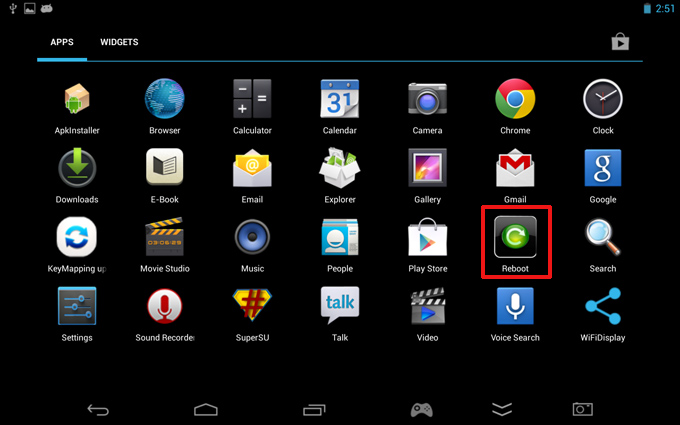Open the ApkInstaller app
The height and width of the screenshot is (425, 680).
coord(77,99)
